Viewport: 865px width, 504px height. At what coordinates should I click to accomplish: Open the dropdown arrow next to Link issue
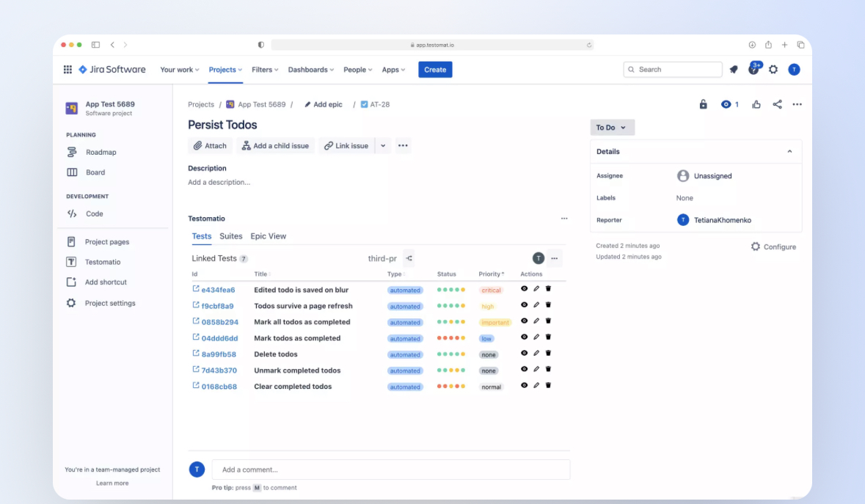click(x=382, y=145)
